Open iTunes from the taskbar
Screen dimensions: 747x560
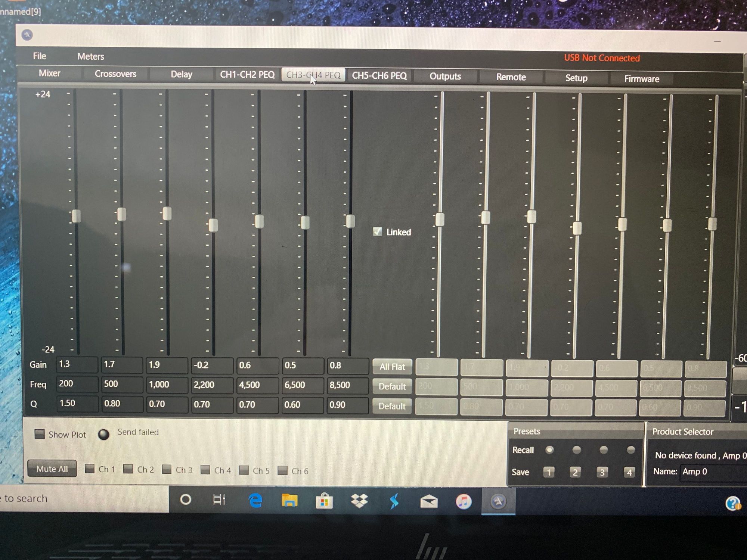pyautogui.click(x=464, y=501)
